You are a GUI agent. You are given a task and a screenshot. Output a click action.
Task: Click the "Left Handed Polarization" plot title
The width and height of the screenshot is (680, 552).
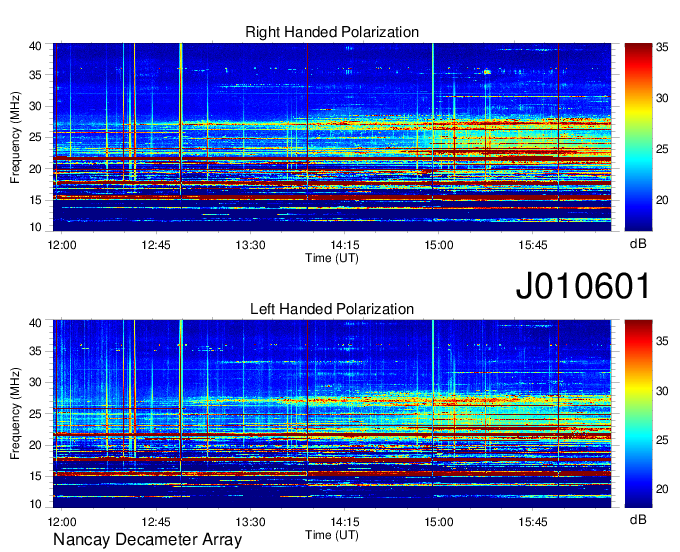[332, 309]
